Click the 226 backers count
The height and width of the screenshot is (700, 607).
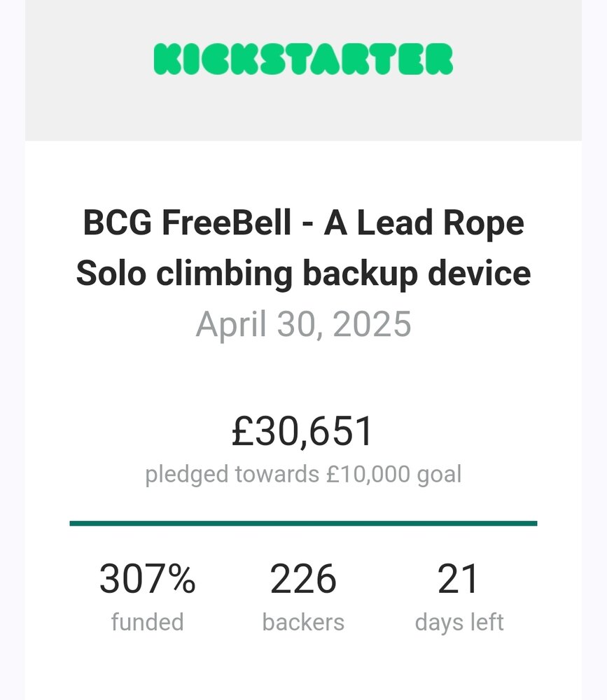coord(303,580)
